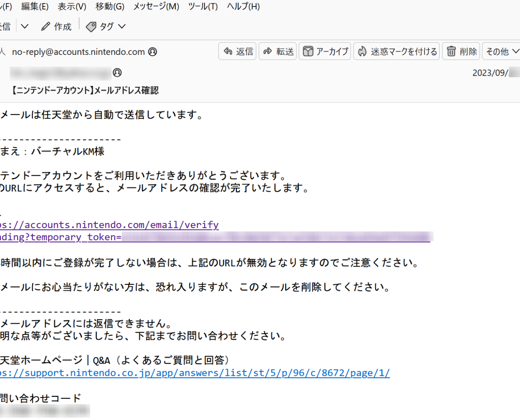The height and width of the screenshot is (420, 520).
Task: Click the flame junk-mark icon
Action: (362, 51)
